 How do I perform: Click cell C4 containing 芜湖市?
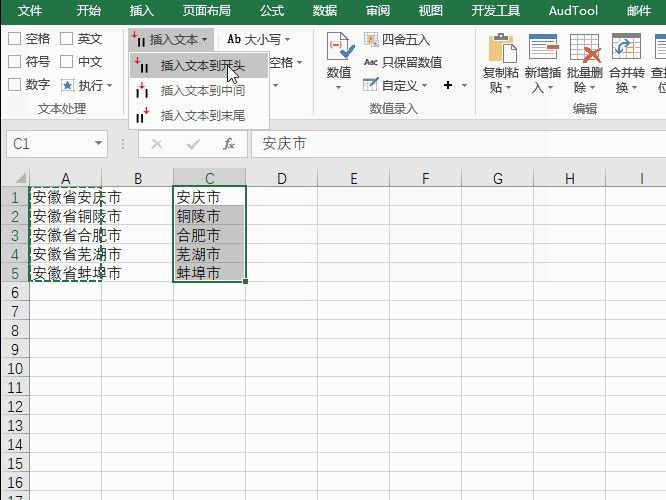209,254
